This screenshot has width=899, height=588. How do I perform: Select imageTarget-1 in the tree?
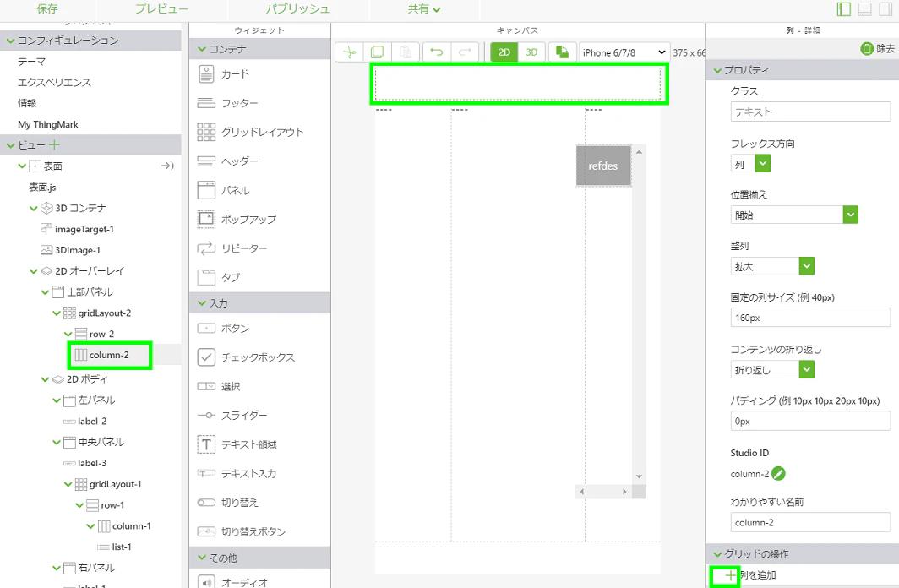point(84,229)
